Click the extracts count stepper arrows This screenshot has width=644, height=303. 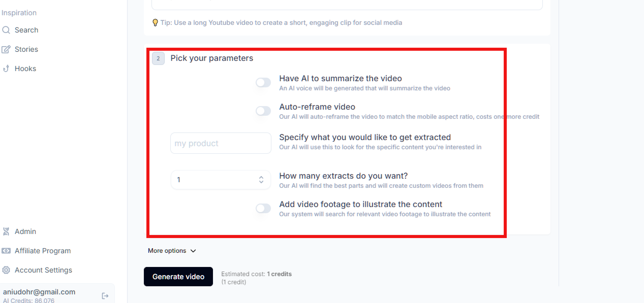(x=261, y=180)
